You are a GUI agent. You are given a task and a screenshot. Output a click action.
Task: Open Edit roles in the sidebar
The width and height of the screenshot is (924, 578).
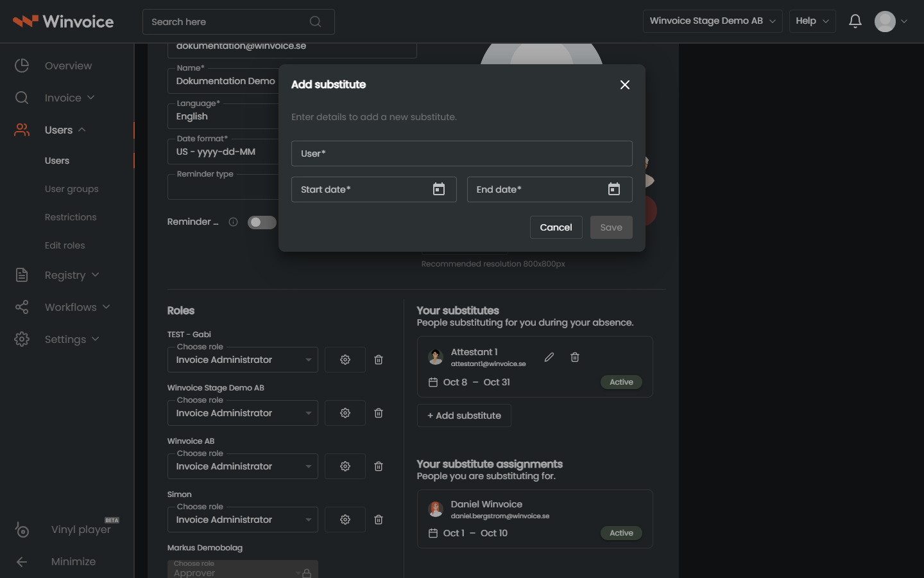tap(65, 245)
